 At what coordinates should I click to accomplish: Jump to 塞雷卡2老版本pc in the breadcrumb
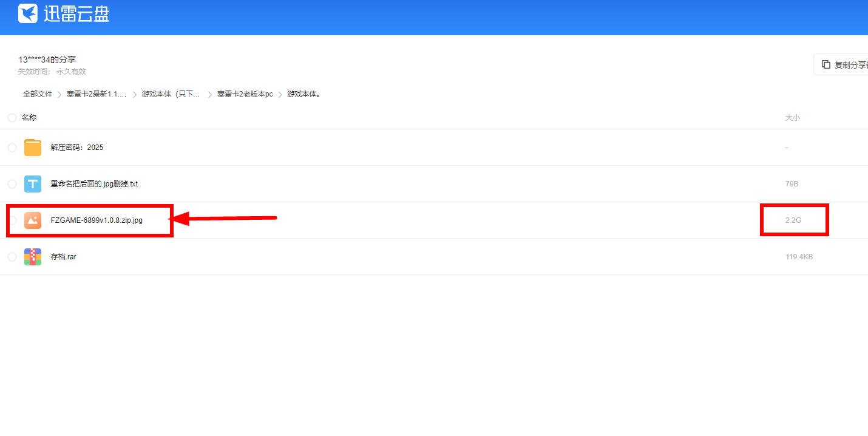[x=245, y=94]
